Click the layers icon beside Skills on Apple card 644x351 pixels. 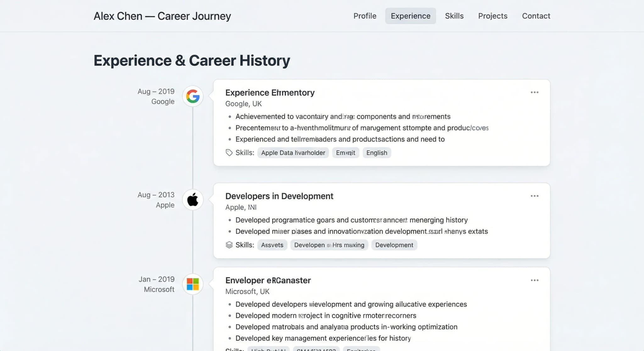[229, 245]
